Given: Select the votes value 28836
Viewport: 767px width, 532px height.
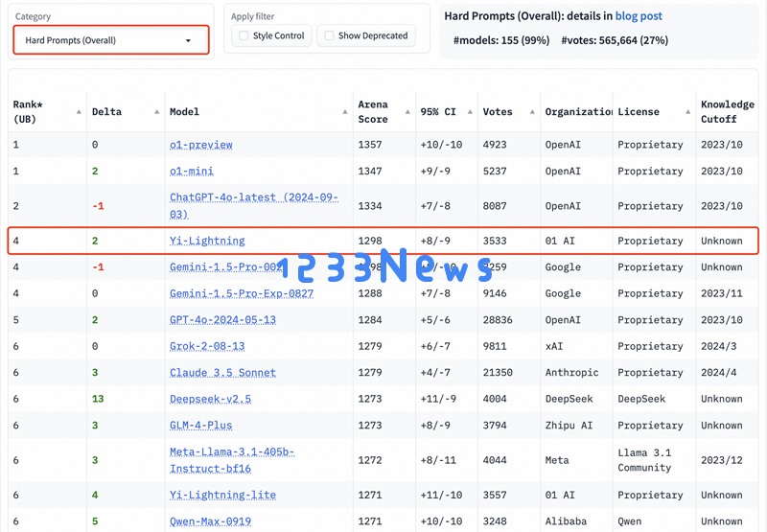Looking at the screenshot, I should [498, 320].
